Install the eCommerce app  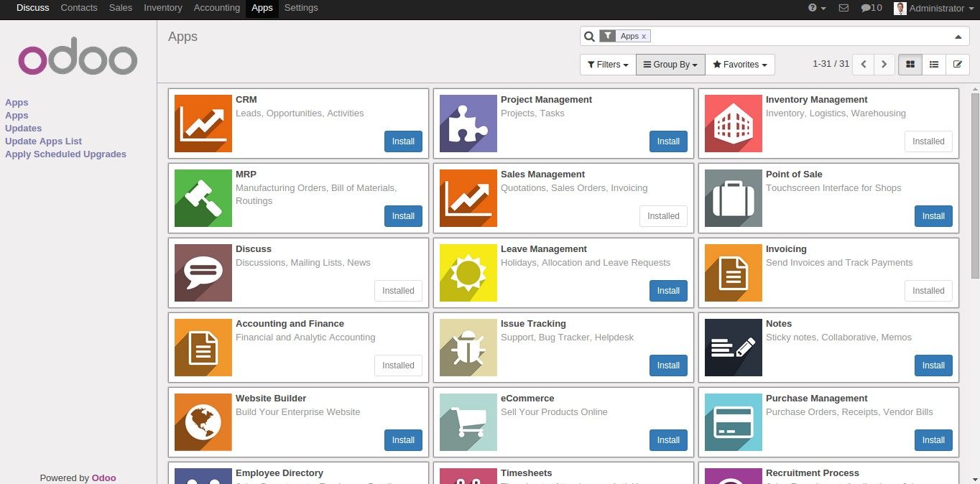[668, 440]
